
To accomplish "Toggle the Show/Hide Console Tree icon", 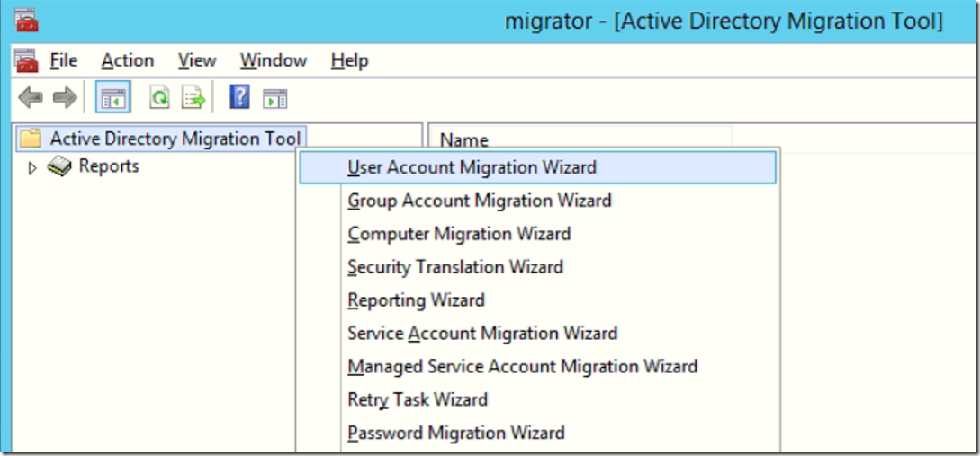I will click(x=113, y=97).
